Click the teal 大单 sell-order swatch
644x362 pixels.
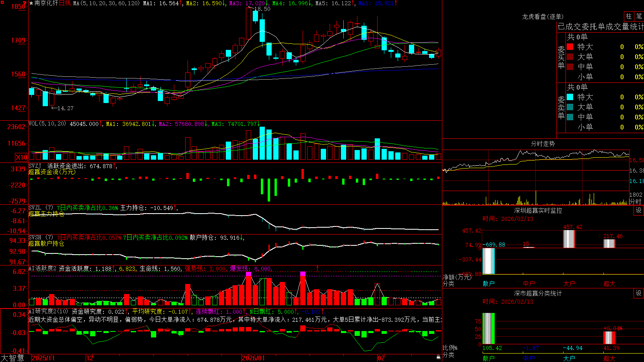[570, 107]
